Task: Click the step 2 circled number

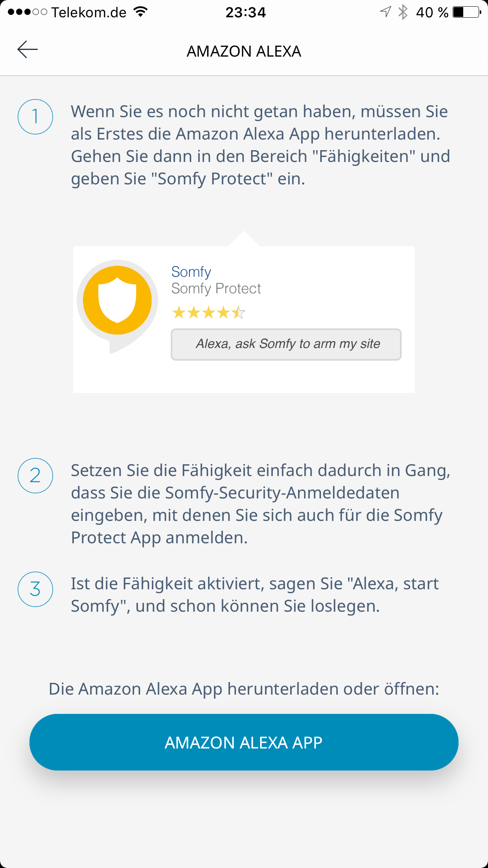Action: 35,476
